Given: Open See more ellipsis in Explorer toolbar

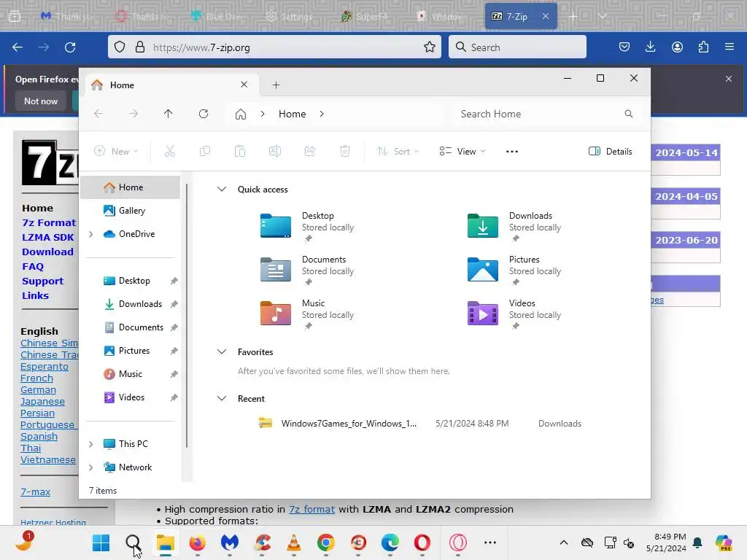Looking at the screenshot, I should click(x=512, y=152).
